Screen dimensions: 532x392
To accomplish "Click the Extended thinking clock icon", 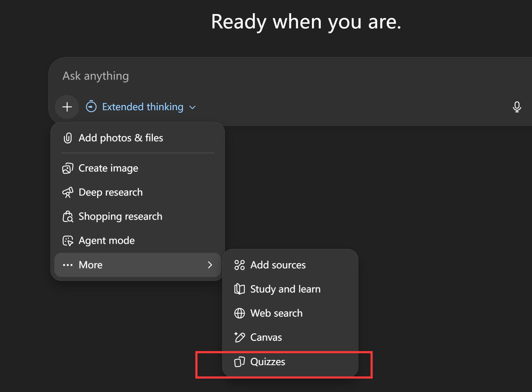I will coord(91,107).
